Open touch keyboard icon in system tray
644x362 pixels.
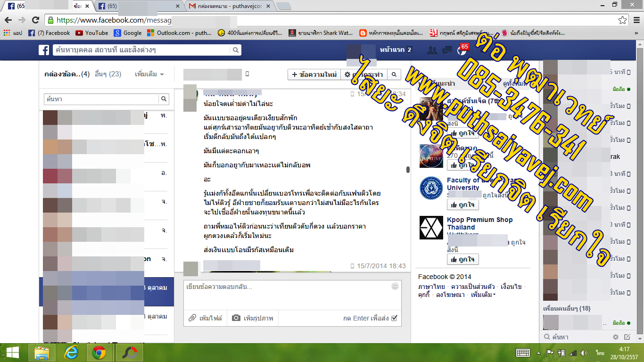(x=523, y=353)
